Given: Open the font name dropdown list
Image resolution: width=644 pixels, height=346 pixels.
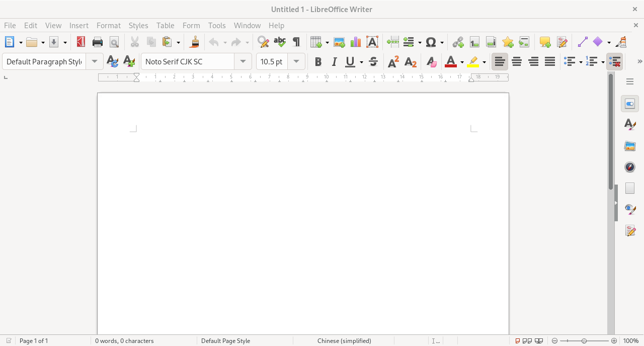Looking at the screenshot, I should click(243, 62).
